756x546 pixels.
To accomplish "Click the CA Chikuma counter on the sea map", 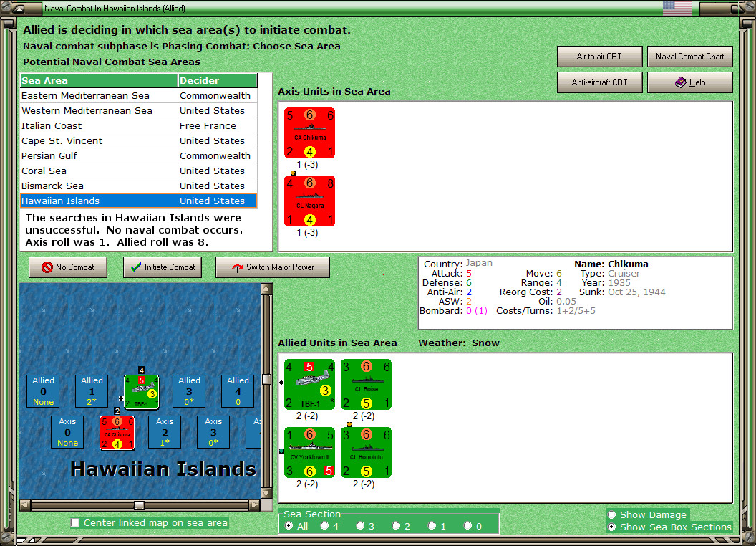I will pos(117,433).
